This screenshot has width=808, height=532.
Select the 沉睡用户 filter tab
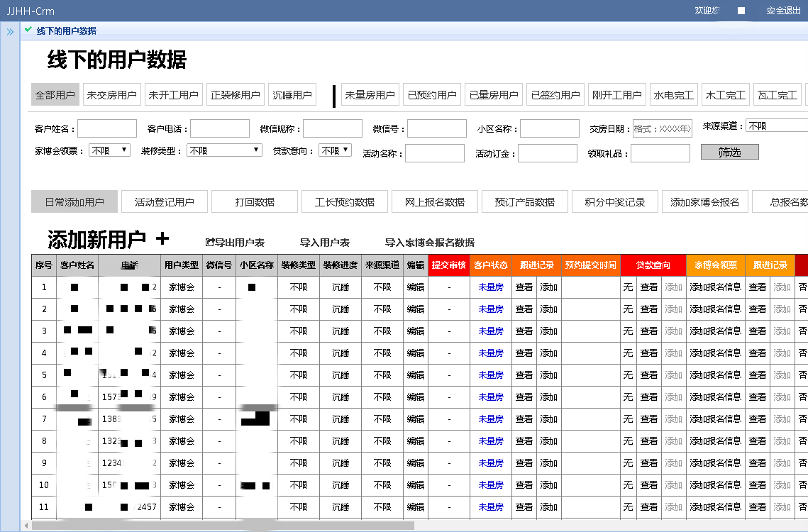[292, 95]
